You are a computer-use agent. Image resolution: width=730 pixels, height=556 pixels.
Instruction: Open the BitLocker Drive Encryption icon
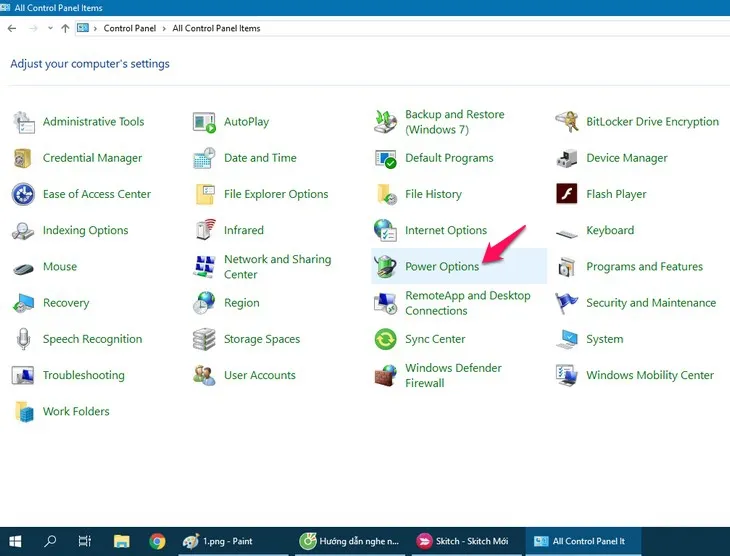tap(567, 122)
